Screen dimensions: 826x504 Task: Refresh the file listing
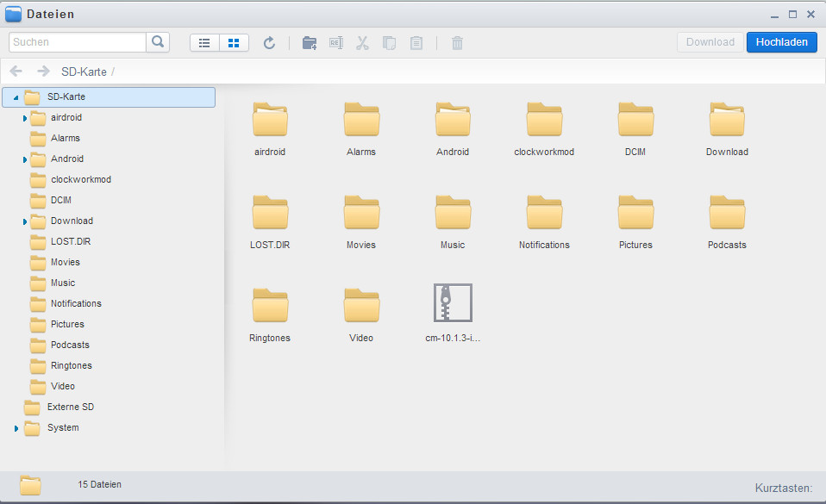269,43
